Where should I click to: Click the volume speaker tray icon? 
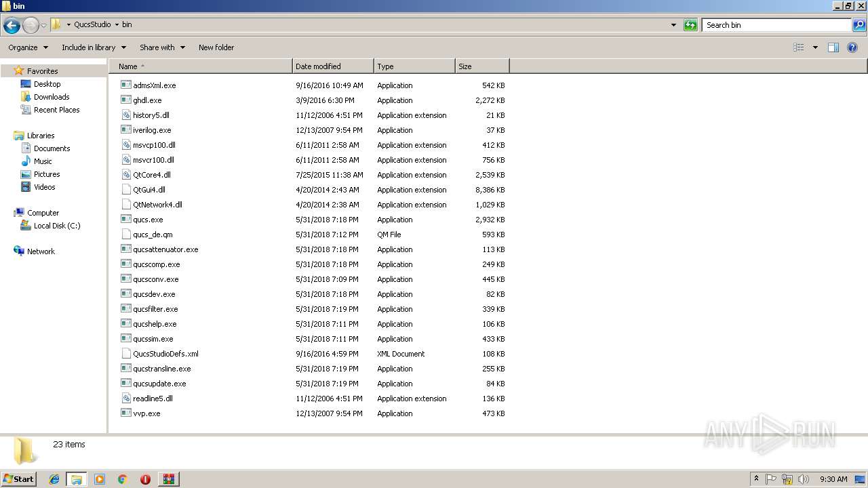click(x=804, y=479)
